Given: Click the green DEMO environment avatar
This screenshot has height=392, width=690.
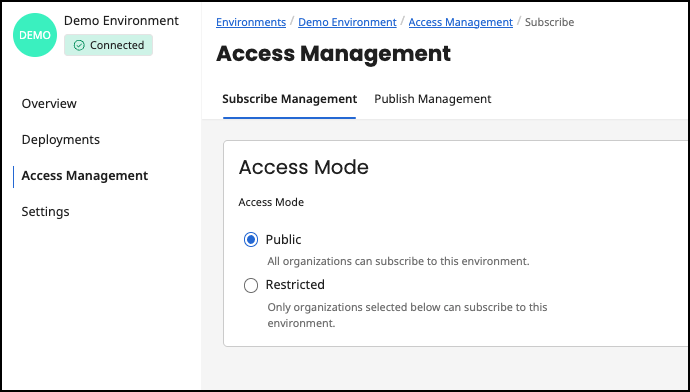Looking at the screenshot, I should (35, 35).
